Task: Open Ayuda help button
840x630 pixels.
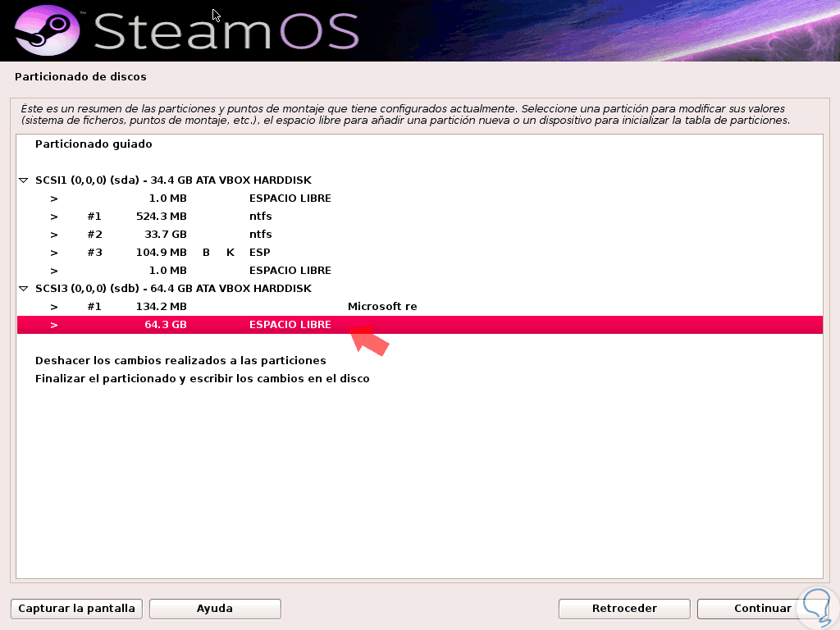Action: [x=215, y=609]
